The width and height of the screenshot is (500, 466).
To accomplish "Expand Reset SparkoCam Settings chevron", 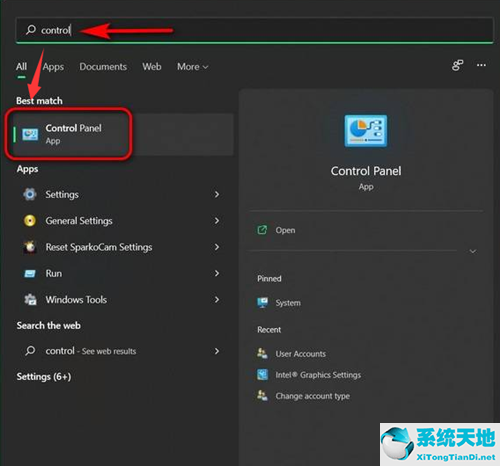I will coord(217,247).
